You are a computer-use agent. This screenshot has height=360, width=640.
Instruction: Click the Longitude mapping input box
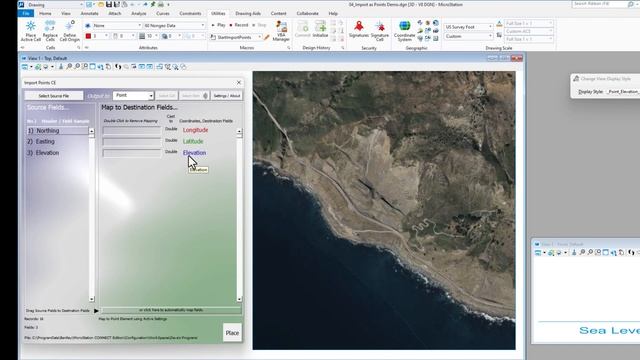coord(132,131)
